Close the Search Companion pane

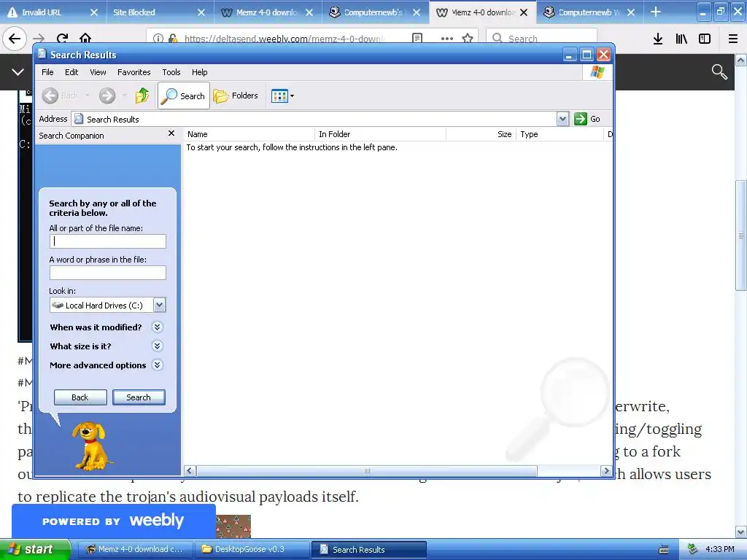tap(171, 133)
